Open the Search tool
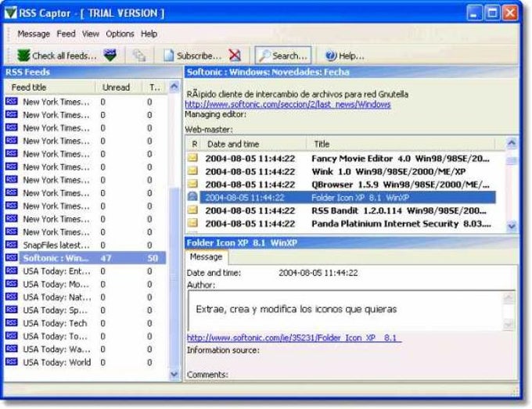Viewport: 532px width, 409px height. coord(283,56)
